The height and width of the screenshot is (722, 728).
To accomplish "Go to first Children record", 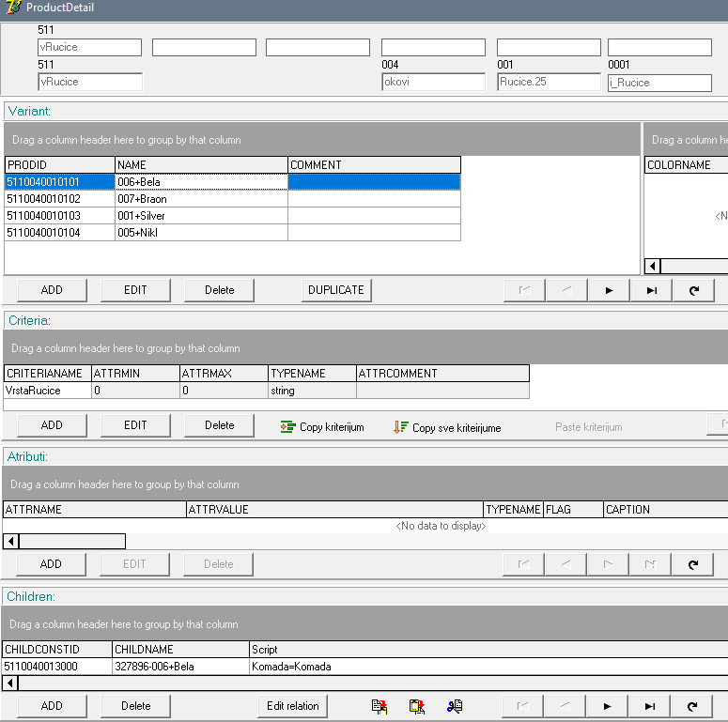I will pyautogui.click(x=522, y=707).
